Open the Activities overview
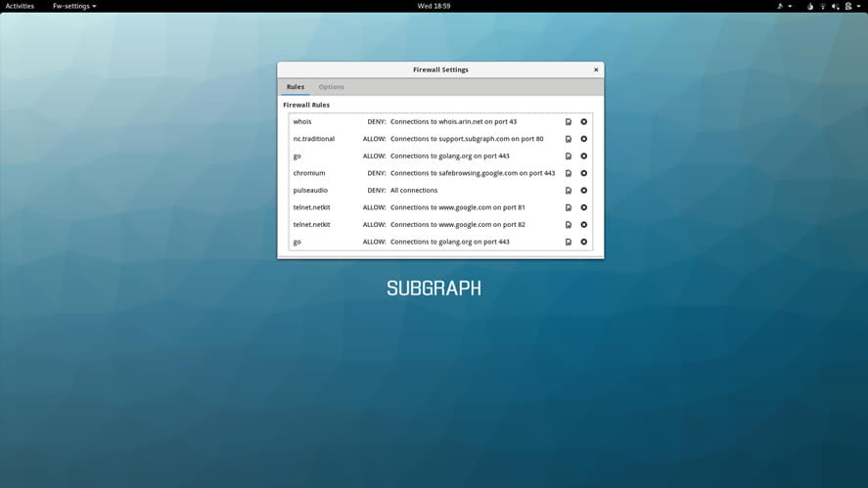The height and width of the screenshot is (488, 868). coord(20,6)
